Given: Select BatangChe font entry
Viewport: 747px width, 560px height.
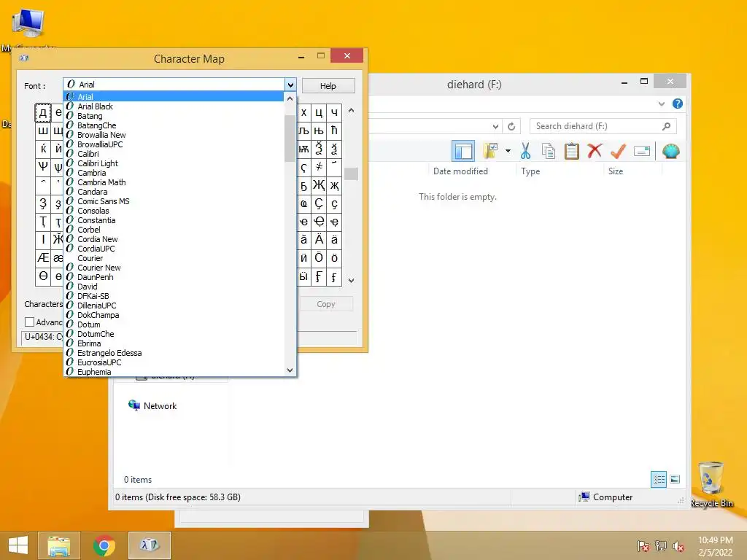Looking at the screenshot, I should (x=174, y=125).
